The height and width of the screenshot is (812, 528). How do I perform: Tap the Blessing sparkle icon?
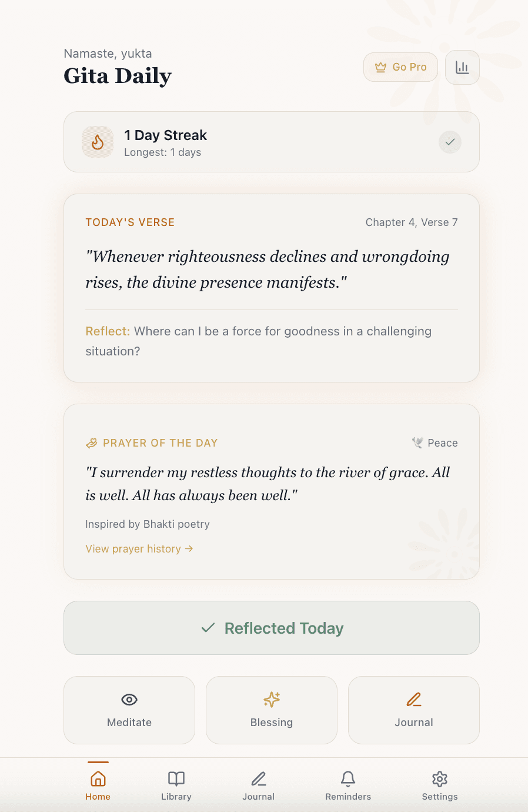[x=271, y=699]
